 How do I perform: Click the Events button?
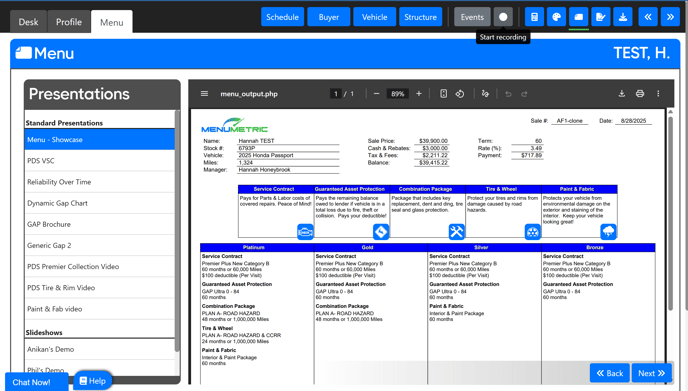472,17
